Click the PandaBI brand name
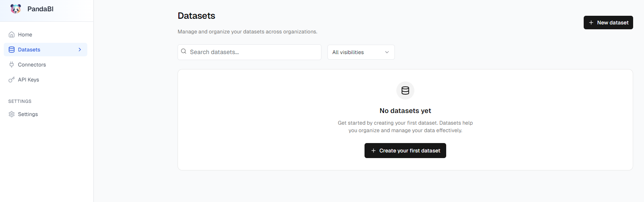 coord(40,9)
